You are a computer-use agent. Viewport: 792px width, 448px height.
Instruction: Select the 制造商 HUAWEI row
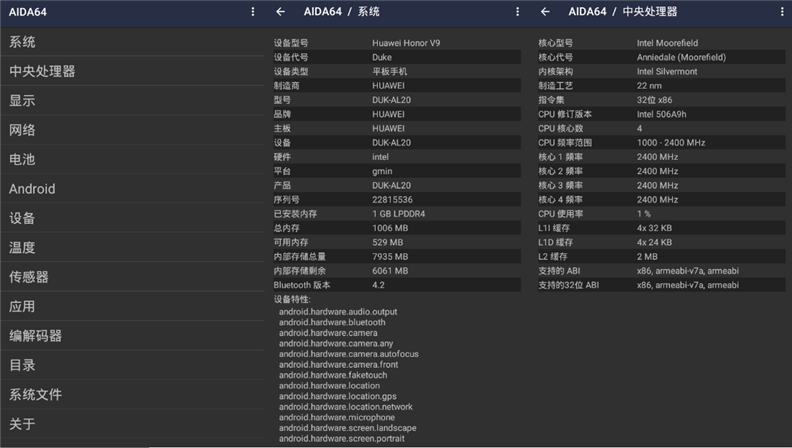tap(397, 85)
